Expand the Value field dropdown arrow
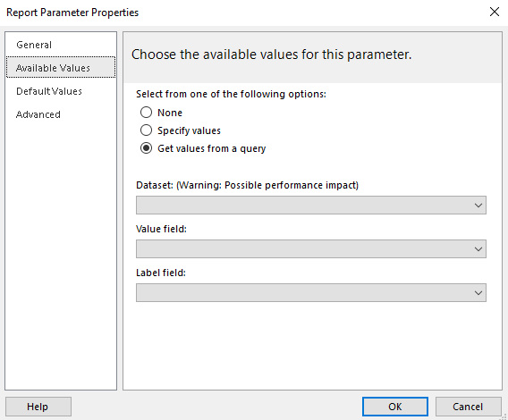Viewport: 508px width, 420px height. click(x=478, y=248)
